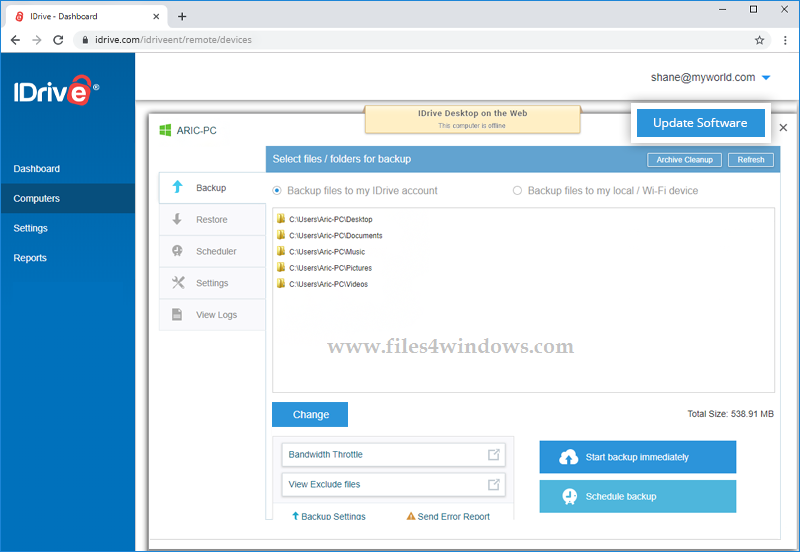This screenshot has height=552, width=800.
Task: Click the clock icon on Schedule backup
Action: [569, 496]
